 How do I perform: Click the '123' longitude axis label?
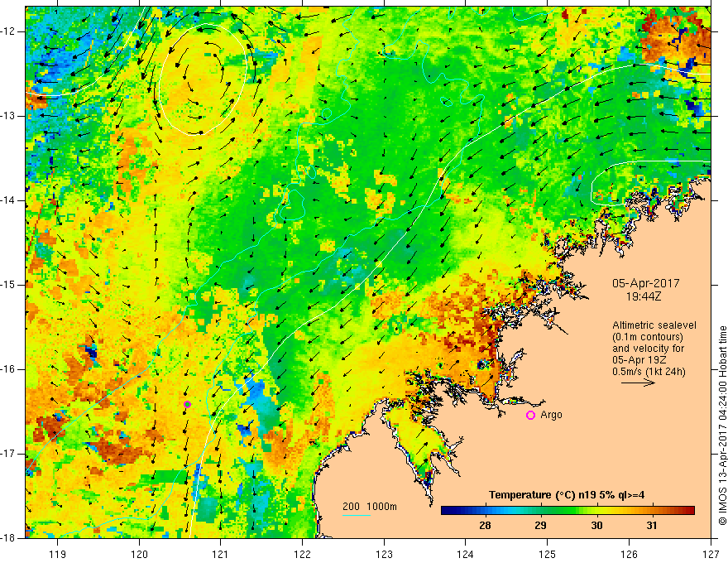(x=384, y=554)
